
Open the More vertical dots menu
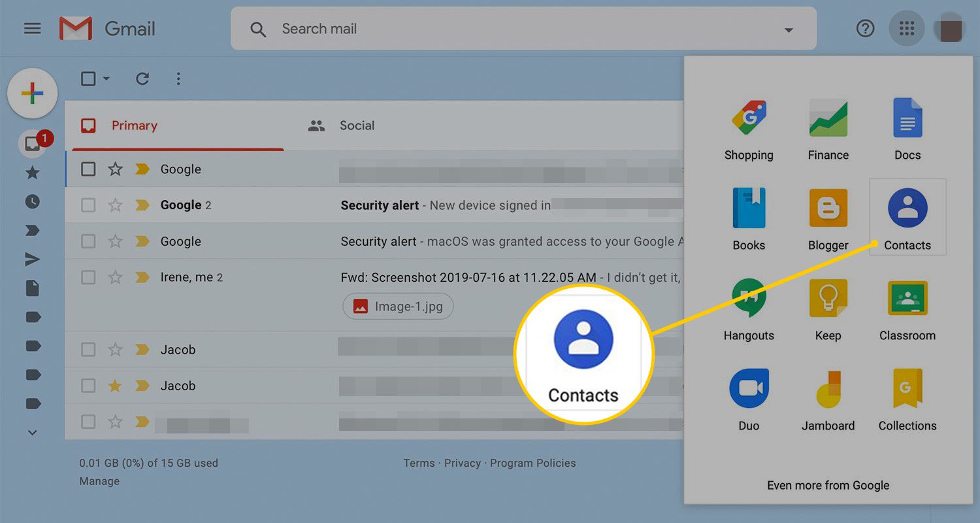pos(178,79)
